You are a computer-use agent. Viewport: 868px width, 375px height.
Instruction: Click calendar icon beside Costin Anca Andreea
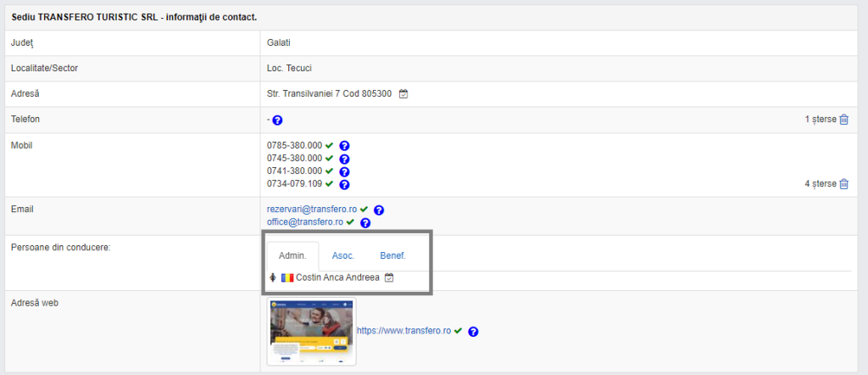[x=389, y=277]
